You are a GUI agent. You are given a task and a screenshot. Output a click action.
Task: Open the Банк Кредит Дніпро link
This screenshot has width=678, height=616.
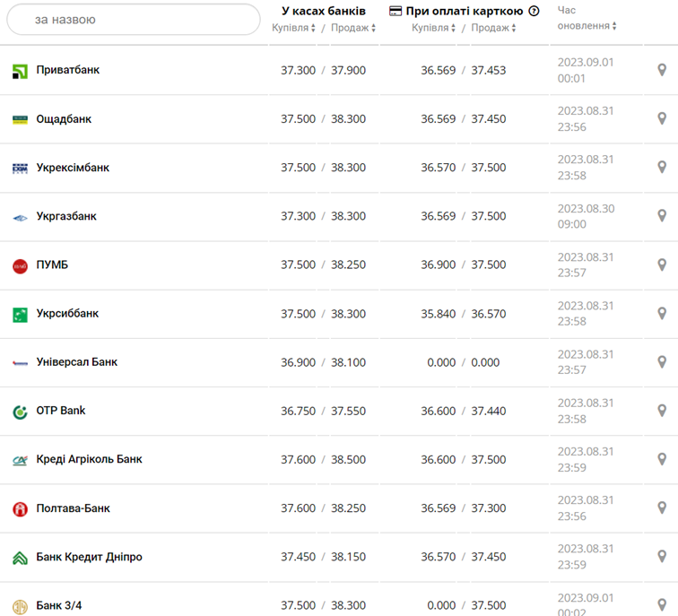pos(89,557)
